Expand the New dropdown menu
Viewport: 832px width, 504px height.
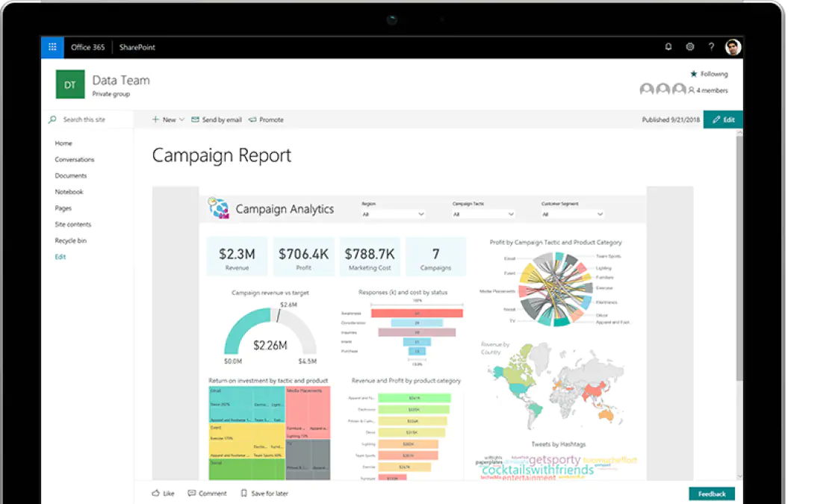[169, 119]
